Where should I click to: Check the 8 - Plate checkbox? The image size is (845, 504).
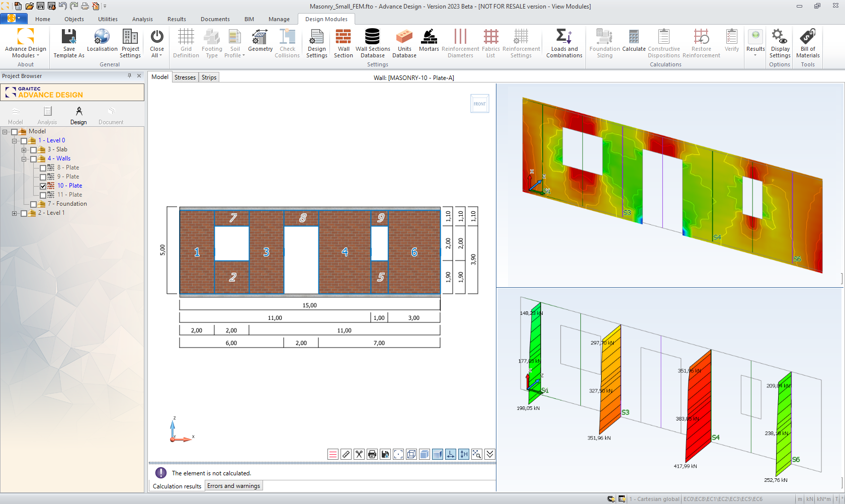point(43,168)
